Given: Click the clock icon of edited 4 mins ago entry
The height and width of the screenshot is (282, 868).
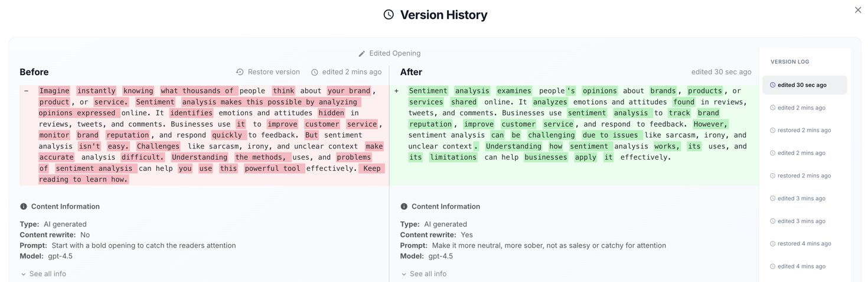Looking at the screenshot, I should click(772, 267).
